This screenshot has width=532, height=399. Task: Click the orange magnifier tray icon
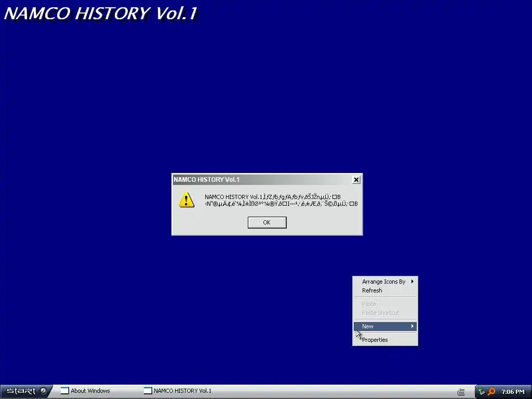(491, 392)
